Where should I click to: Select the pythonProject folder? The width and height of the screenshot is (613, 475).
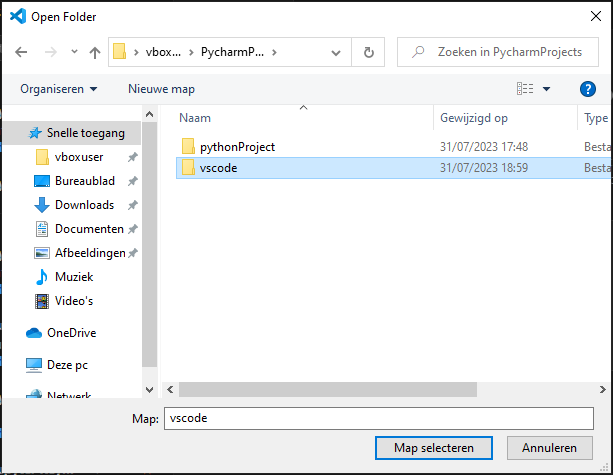(237, 147)
